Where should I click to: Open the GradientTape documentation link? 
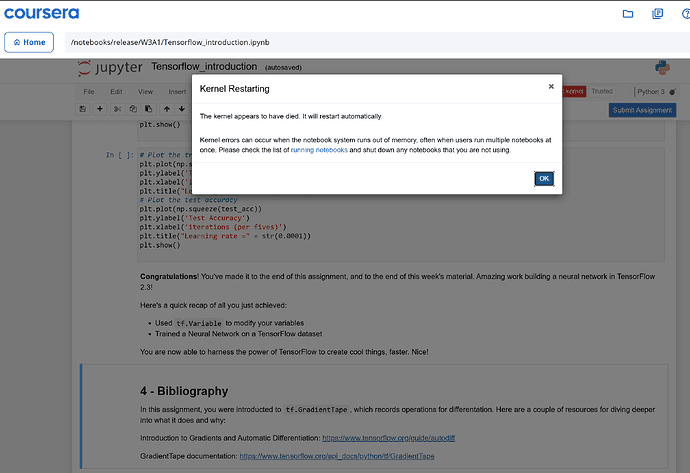(337, 456)
